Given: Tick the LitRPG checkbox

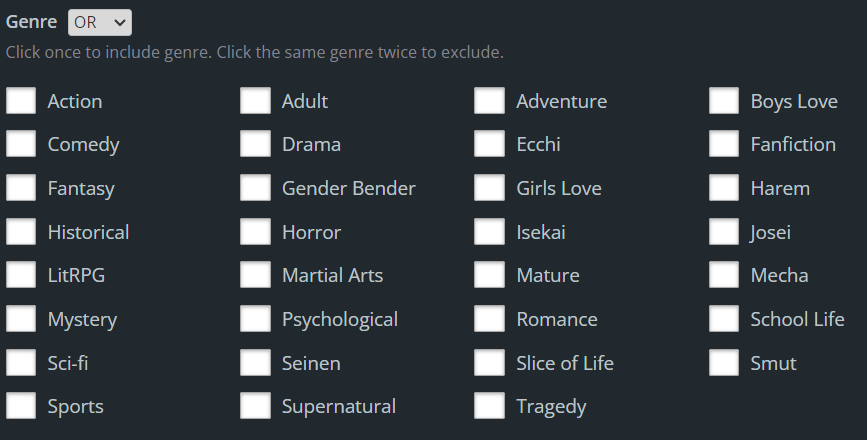Looking at the screenshot, I should [21, 275].
